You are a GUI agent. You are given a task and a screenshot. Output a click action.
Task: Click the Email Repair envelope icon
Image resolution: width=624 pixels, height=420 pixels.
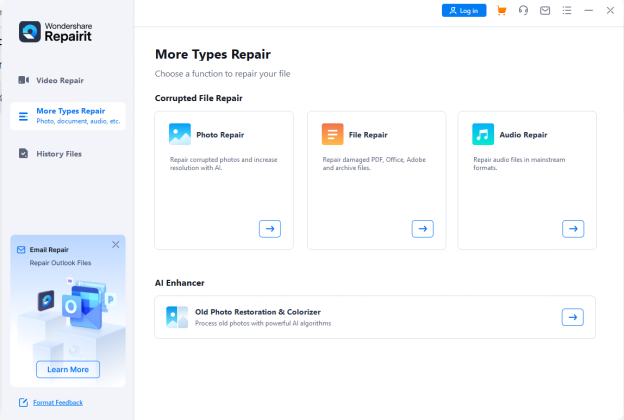[x=21, y=250]
